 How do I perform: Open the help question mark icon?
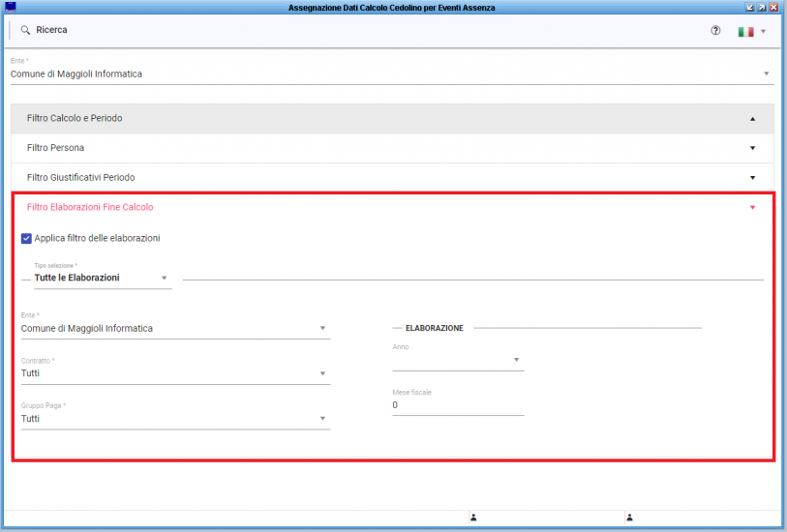715,31
